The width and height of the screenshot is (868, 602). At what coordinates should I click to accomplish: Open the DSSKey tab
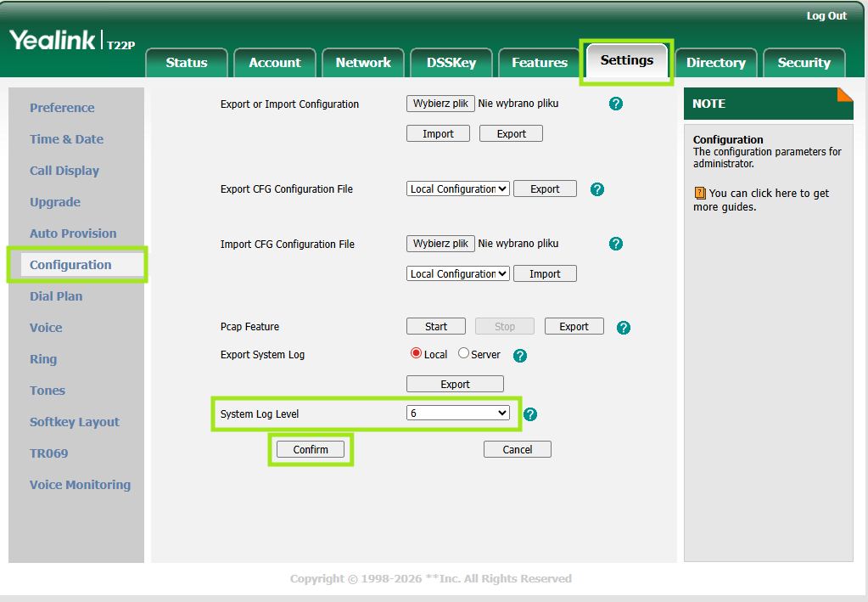451,63
